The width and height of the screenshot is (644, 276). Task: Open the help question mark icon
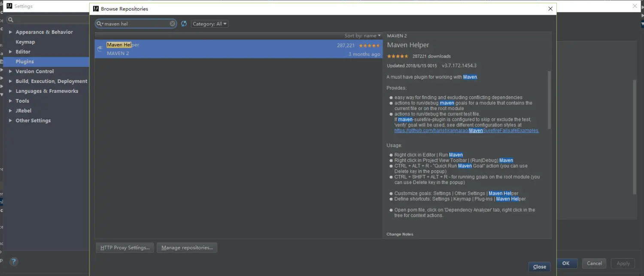(14, 261)
